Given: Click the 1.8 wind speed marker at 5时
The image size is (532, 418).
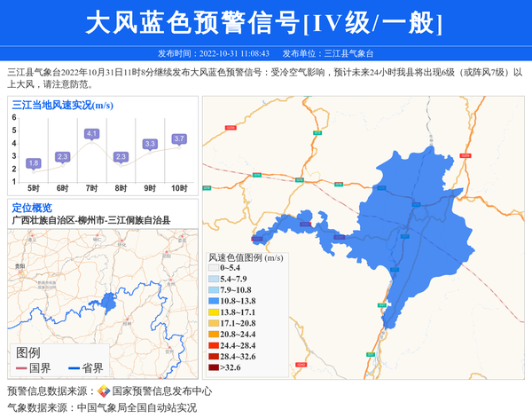Looking at the screenshot, I should (34, 163).
